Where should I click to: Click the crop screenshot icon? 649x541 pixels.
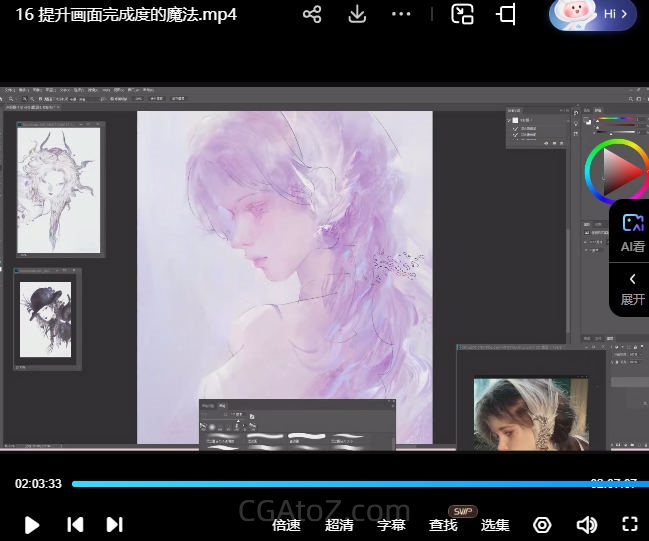[507, 14]
